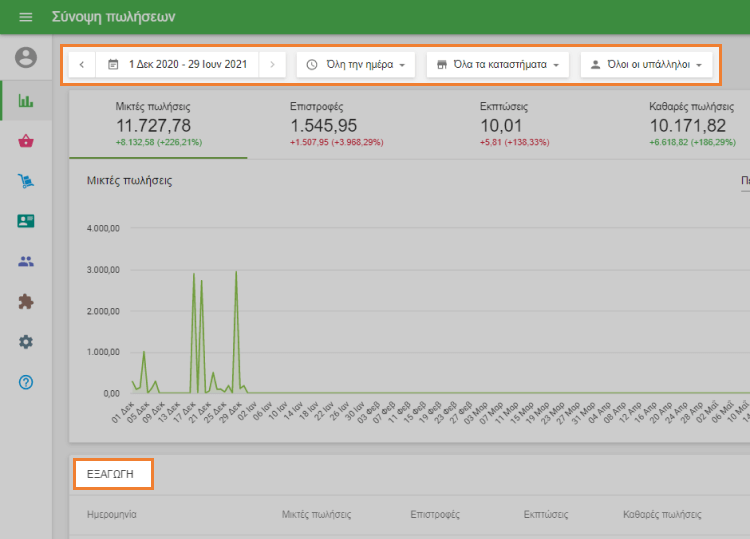Select the Μικτές πωλήσεις summary tab
The height and width of the screenshot is (539, 750).
(x=158, y=124)
